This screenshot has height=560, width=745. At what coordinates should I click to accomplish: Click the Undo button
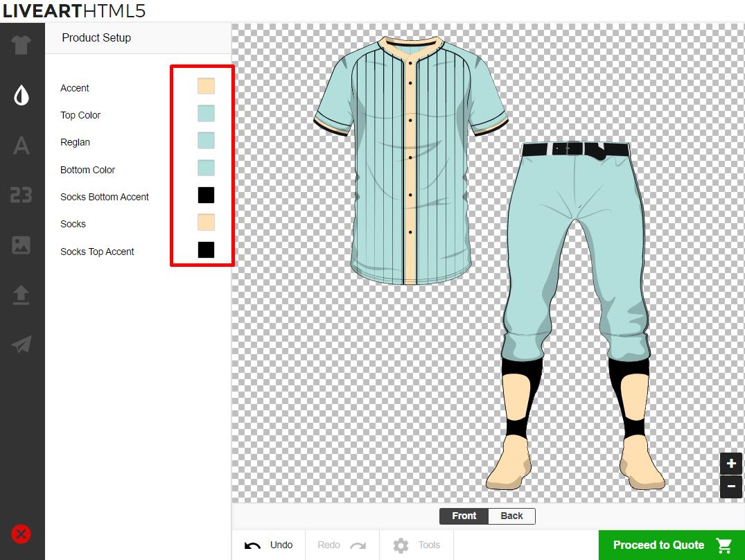268,545
